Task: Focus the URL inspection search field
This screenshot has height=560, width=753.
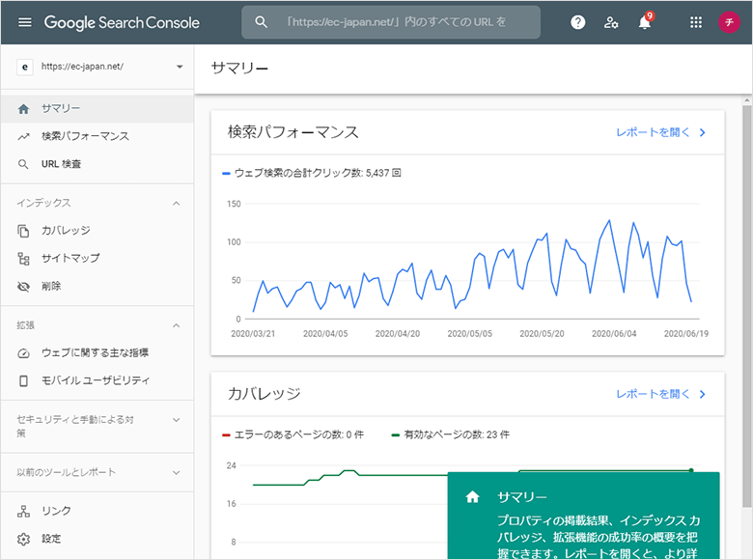Action: [391, 22]
